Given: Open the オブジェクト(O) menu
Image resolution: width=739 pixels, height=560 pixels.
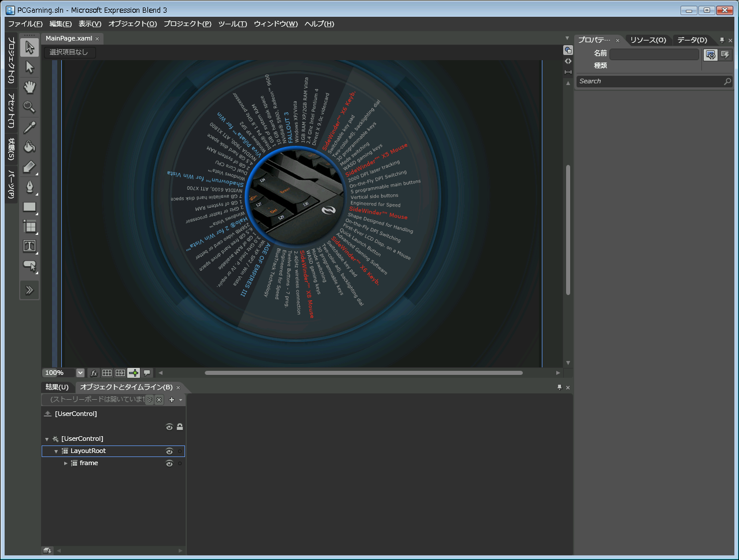Looking at the screenshot, I should (132, 24).
